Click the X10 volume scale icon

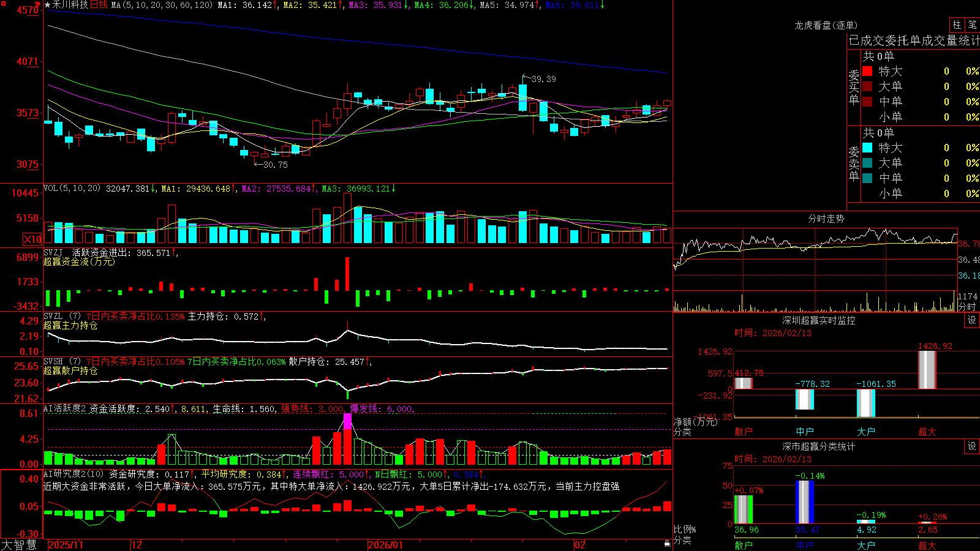[32, 239]
